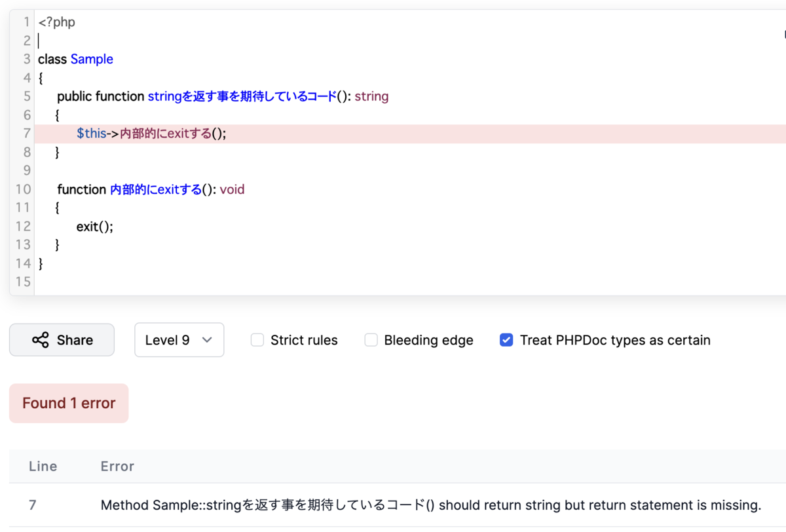Click the Share button

click(62, 339)
